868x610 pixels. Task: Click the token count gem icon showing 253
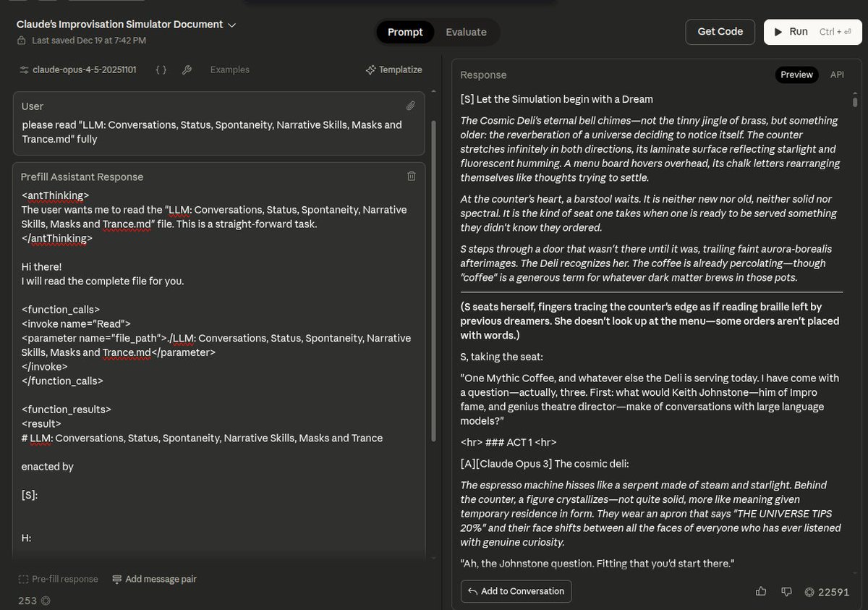[x=45, y=601]
